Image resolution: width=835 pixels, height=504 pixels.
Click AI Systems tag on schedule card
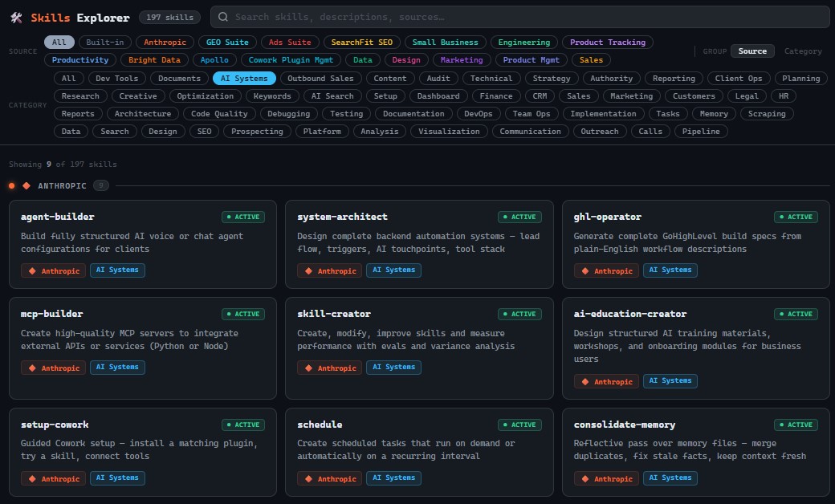coord(393,478)
